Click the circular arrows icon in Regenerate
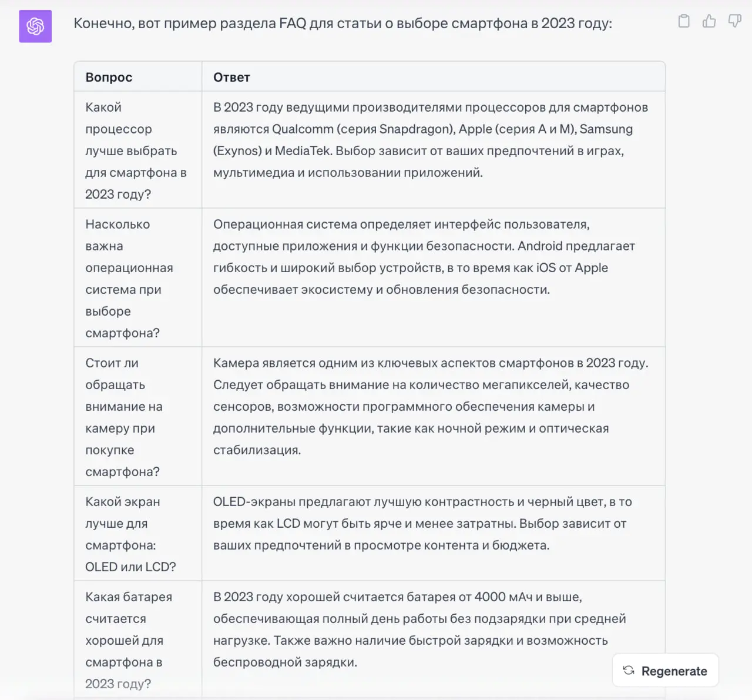The height and width of the screenshot is (700, 752). [629, 671]
